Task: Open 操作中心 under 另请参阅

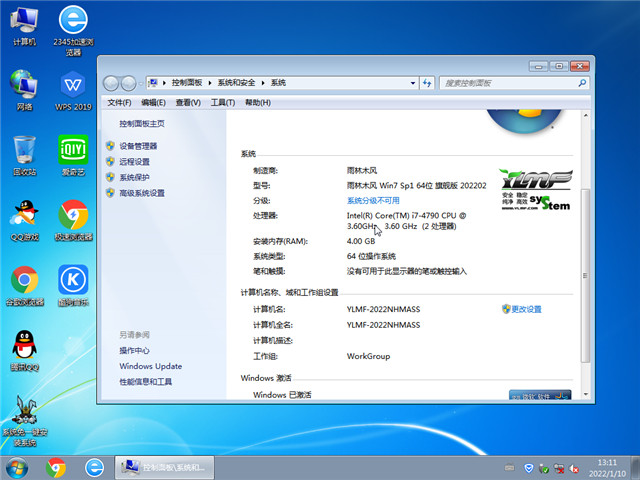Action: (134, 351)
